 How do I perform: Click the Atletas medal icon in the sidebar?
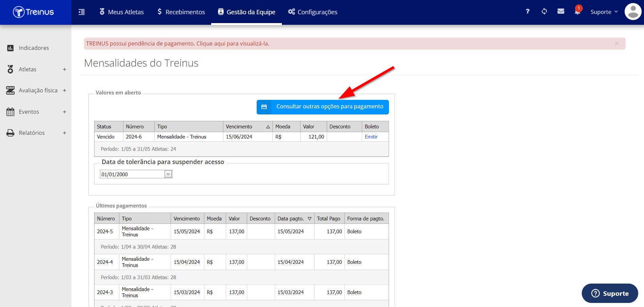click(x=11, y=69)
